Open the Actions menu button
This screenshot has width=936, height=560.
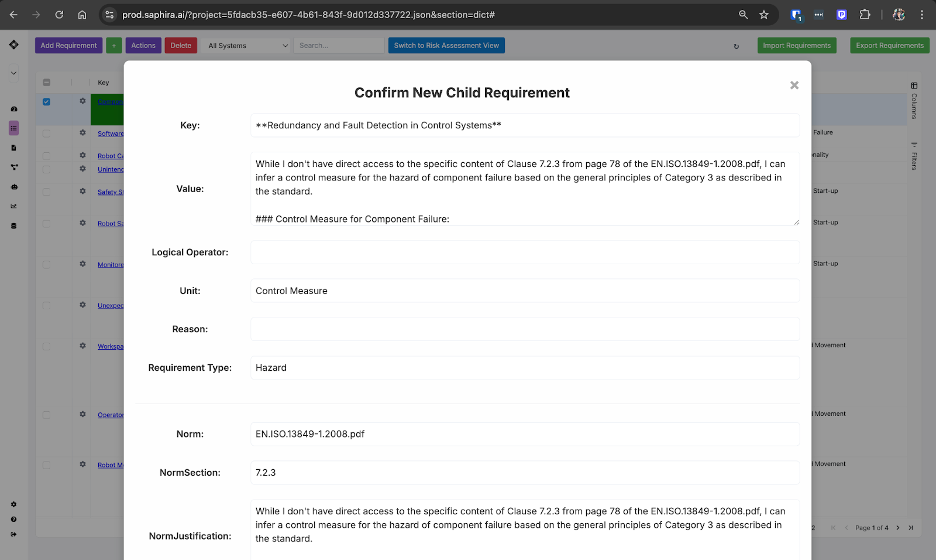[x=143, y=45]
